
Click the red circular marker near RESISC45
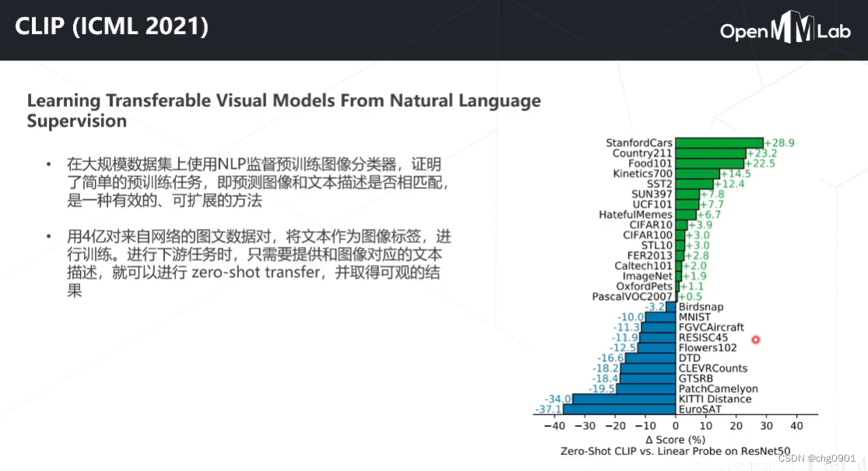pyautogui.click(x=754, y=340)
